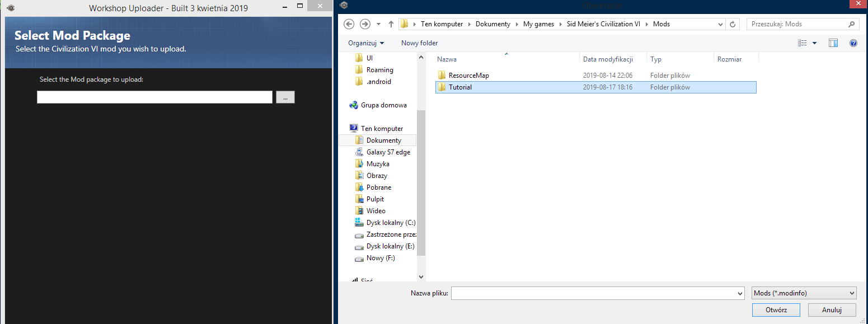Click 'Dokumenty' breadcrumb in address bar

492,24
